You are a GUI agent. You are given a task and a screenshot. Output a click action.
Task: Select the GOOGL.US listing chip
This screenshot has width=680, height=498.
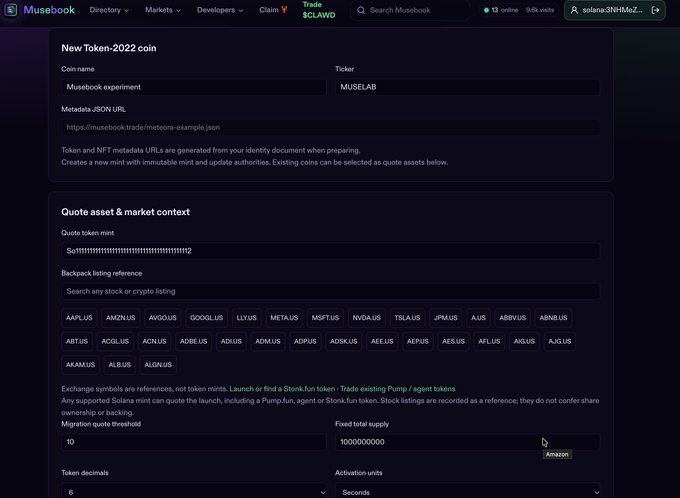(x=206, y=318)
